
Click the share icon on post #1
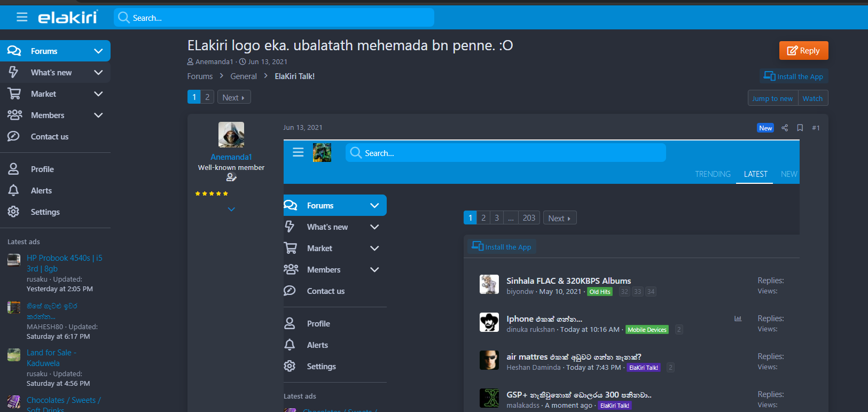(785, 128)
